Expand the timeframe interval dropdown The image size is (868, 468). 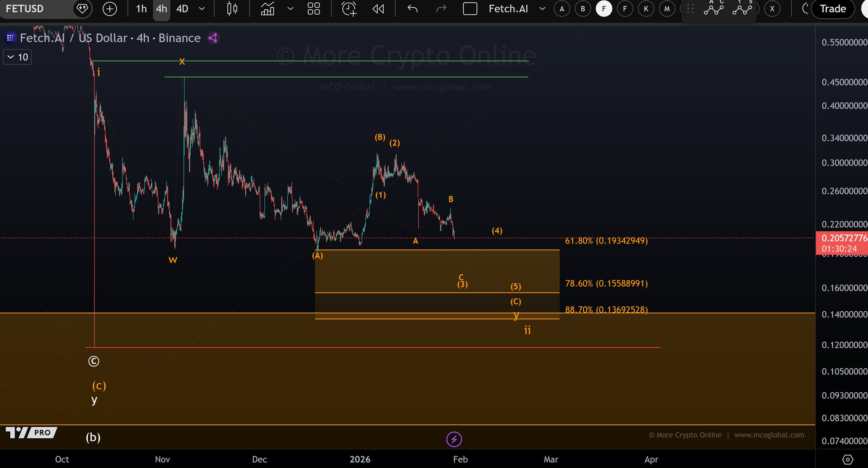202,9
